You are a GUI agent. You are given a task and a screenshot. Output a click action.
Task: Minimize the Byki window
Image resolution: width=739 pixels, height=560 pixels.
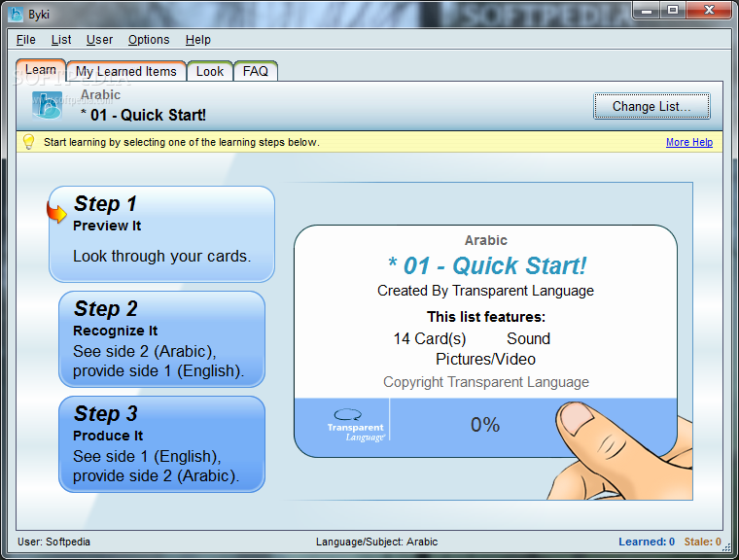pos(647,11)
